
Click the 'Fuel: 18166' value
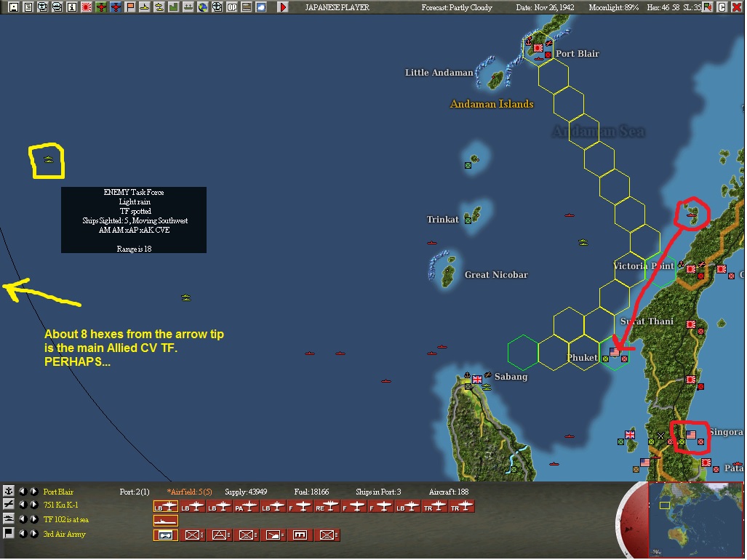[x=311, y=492]
